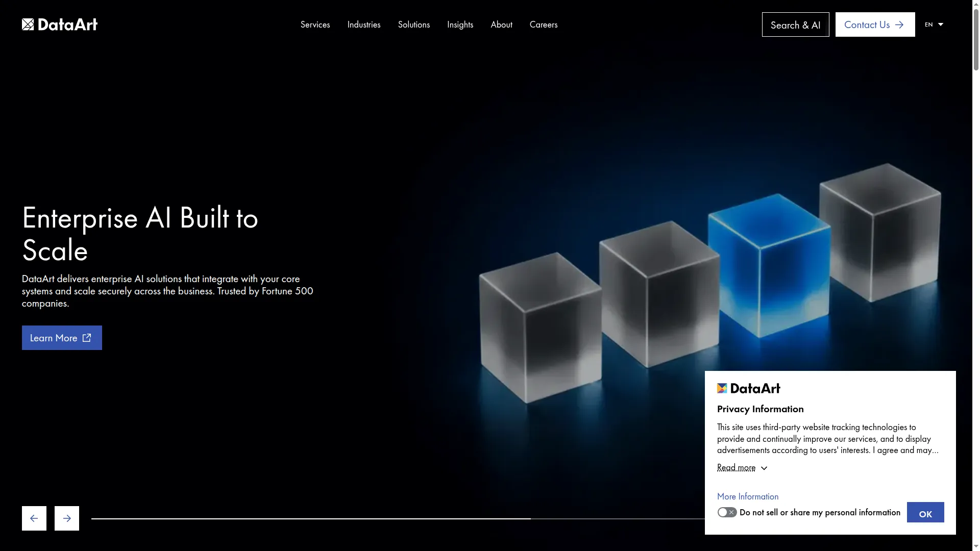The height and width of the screenshot is (551, 980).
Task: Click the 'Privacy Information' heading
Action: click(x=760, y=409)
